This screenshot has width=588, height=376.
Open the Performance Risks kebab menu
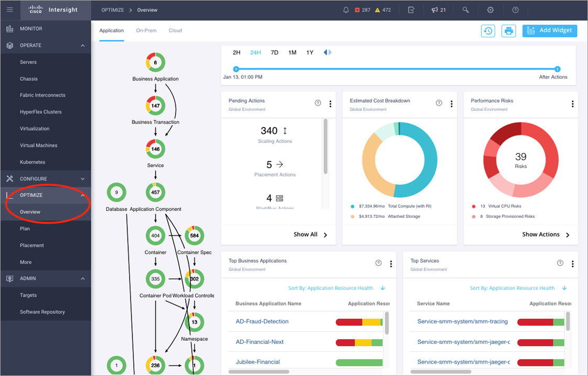point(572,104)
